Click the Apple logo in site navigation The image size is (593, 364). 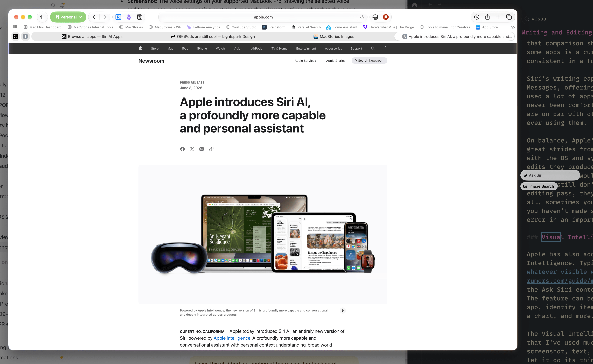point(140,48)
